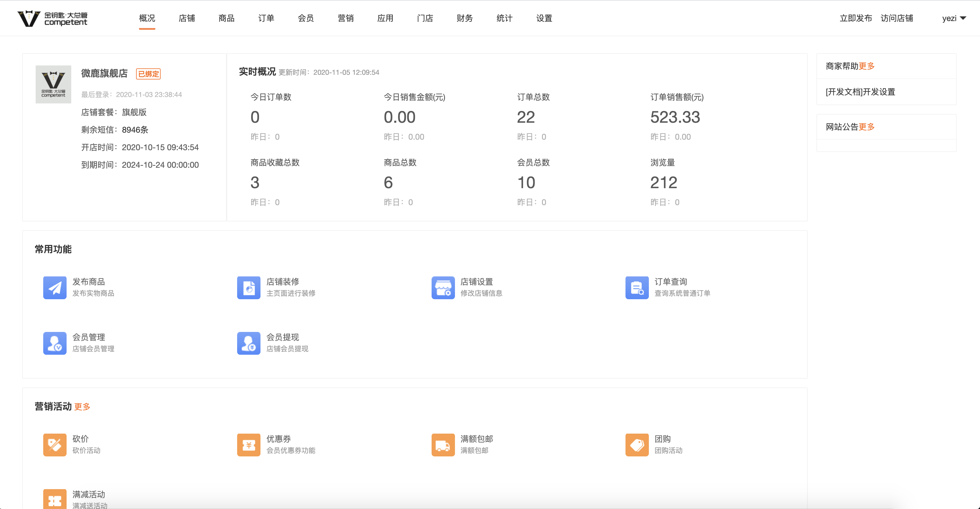The width and height of the screenshot is (980, 509).
Task: Open the 设置 menu
Action: click(544, 18)
